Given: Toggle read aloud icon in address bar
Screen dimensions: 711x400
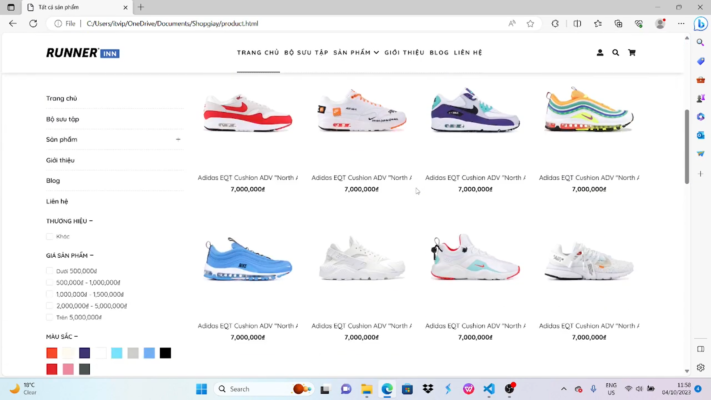Looking at the screenshot, I should pos(512,24).
